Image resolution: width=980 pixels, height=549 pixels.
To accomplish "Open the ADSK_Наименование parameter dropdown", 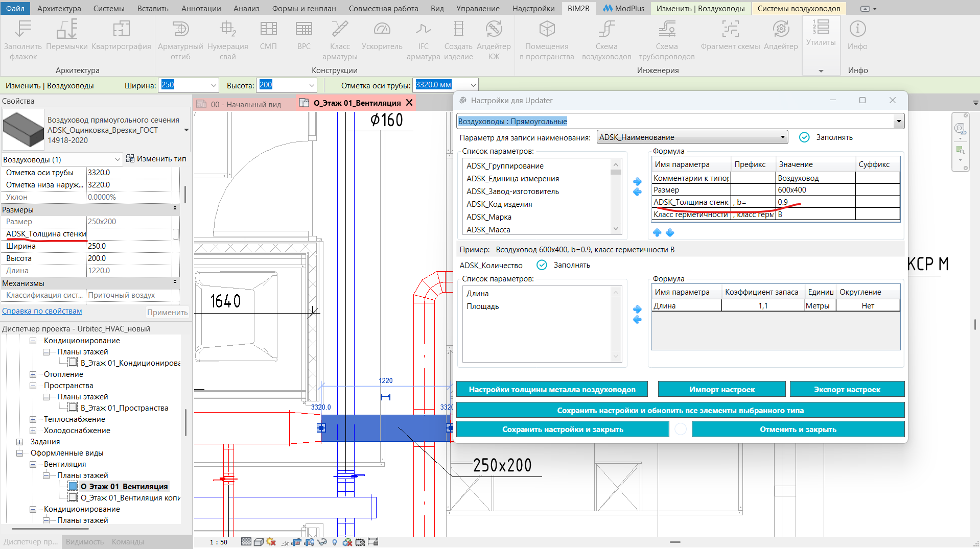I will (x=782, y=137).
